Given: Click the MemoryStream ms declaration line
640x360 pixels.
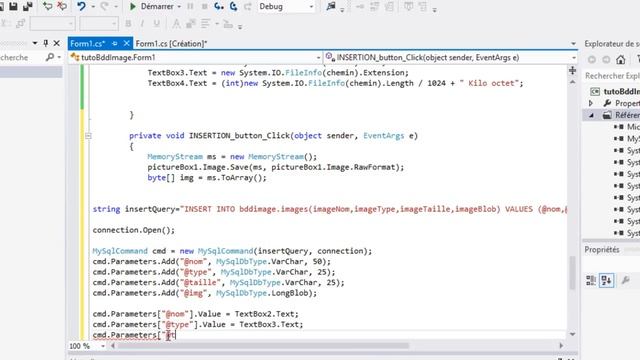Looking at the screenshot, I should click(232, 157).
